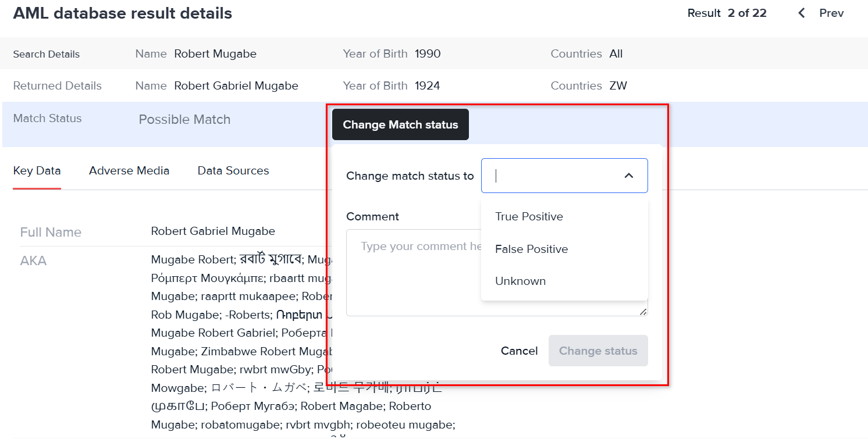Switch to the Key Data tab
This screenshot has width=868, height=439.
pos(37,170)
